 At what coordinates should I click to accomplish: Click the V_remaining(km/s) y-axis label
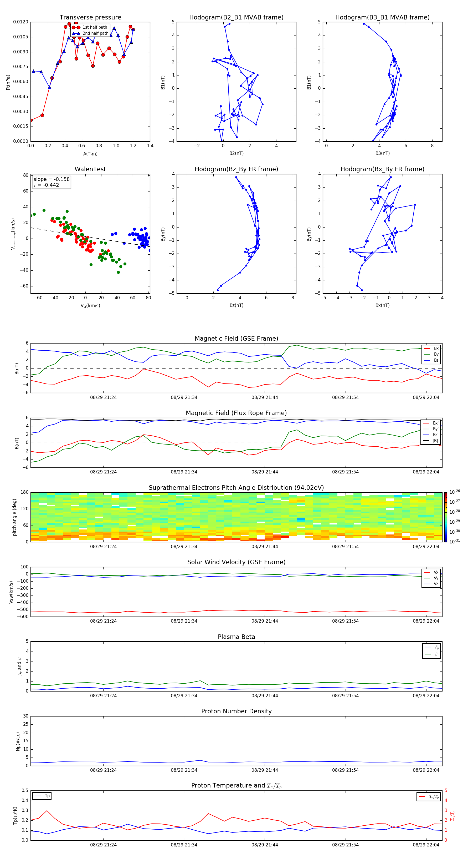coord(13,234)
